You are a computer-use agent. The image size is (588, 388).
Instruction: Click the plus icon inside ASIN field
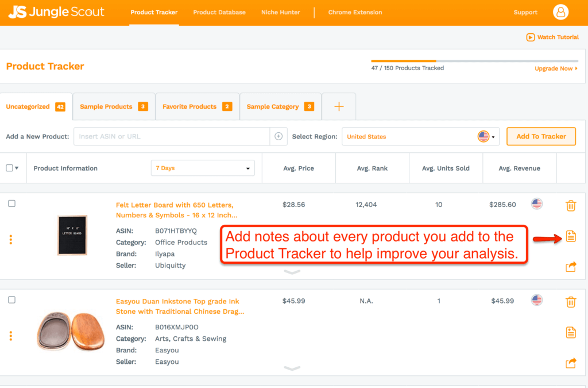pyautogui.click(x=278, y=136)
